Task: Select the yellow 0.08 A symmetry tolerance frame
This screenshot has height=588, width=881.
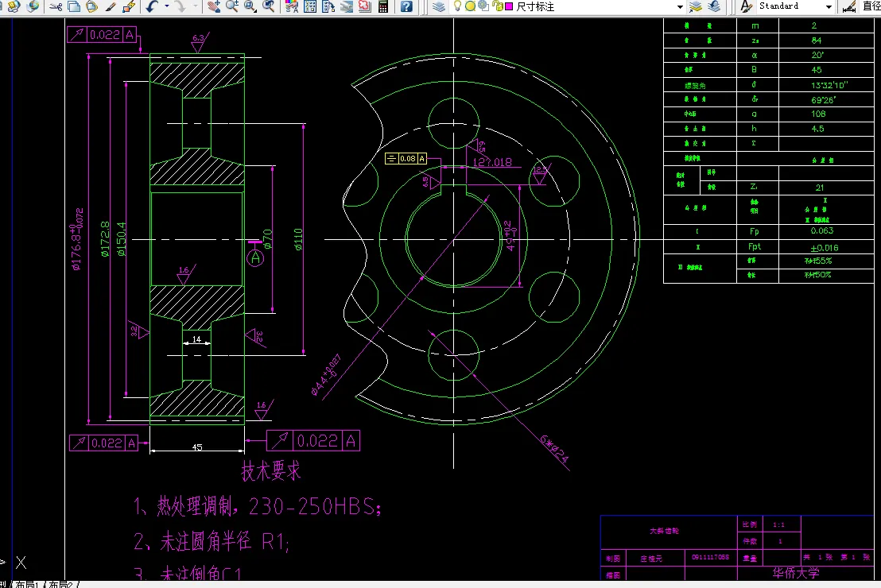Action: 406,158
